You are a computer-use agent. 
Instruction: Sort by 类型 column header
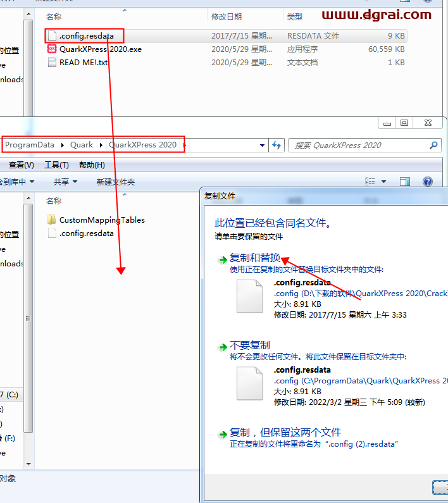click(x=295, y=16)
